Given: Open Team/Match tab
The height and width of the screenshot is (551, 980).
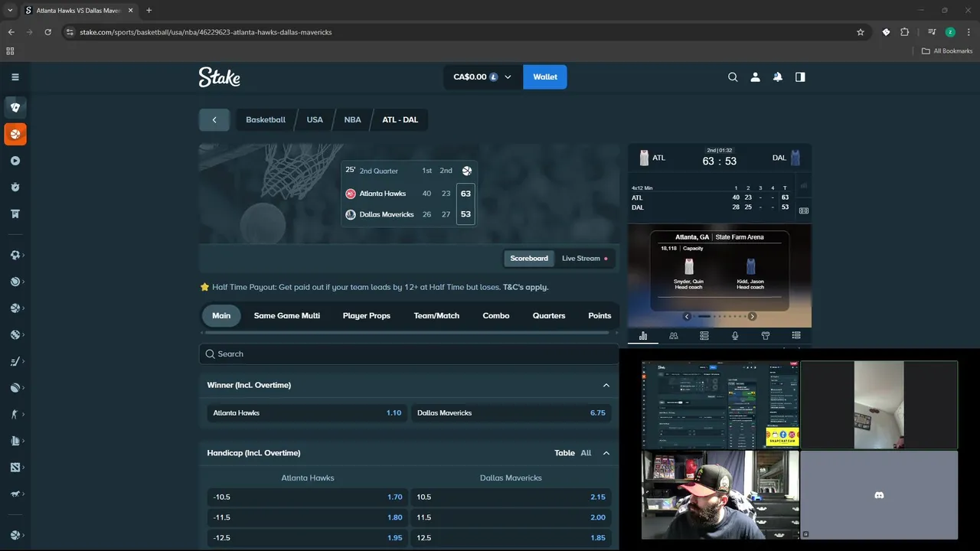Looking at the screenshot, I should 436,315.
